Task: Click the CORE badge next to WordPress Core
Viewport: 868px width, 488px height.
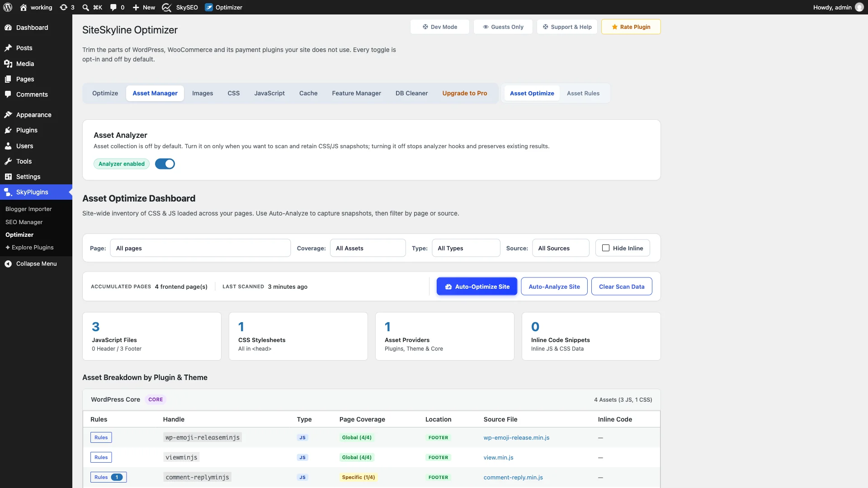Action: (x=156, y=400)
